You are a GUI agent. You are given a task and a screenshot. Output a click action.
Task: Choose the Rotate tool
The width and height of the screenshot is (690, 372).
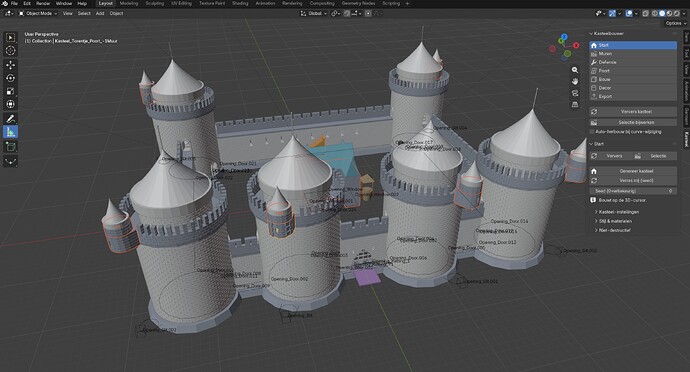pos(11,78)
